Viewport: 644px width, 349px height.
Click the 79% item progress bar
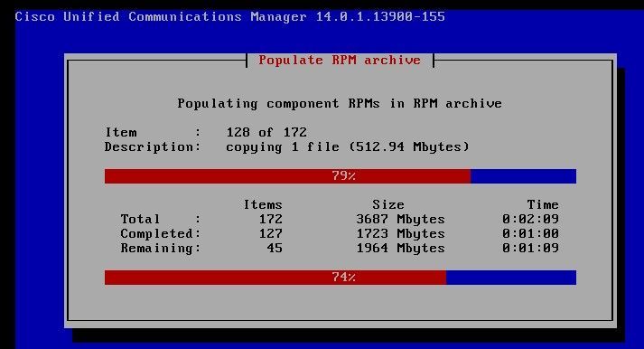(341, 176)
